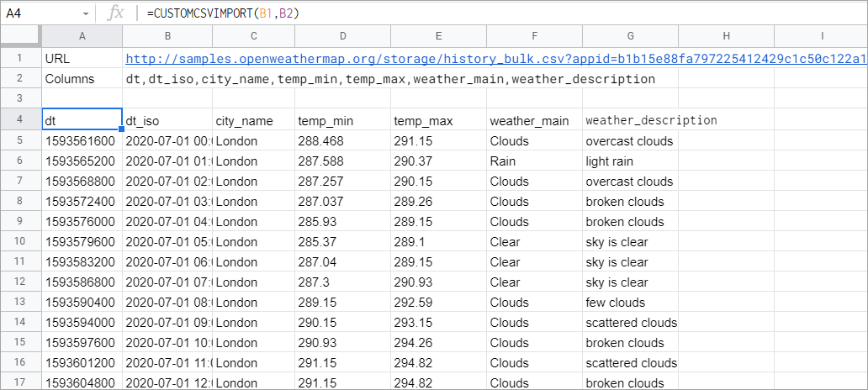The image size is (868, 390).
Task: Select the dt_iso header cell
Action: coord(167,120)
